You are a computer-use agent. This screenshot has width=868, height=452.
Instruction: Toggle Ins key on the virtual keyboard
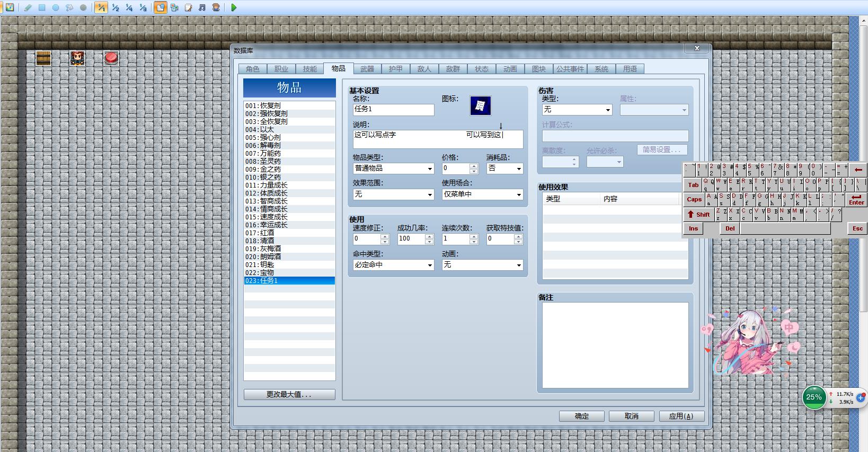point(693,228)
